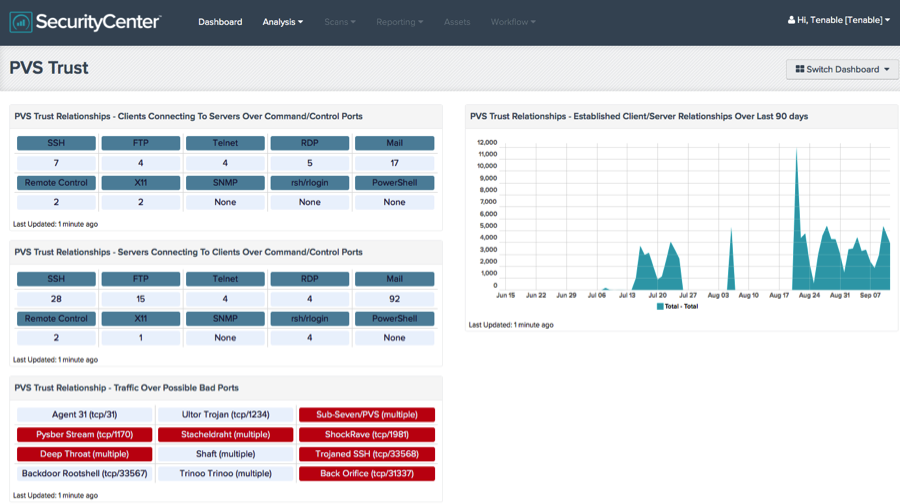Expand the Workflow dropdown menu
Viewport: 900px width, 504px height.
(x=513, y=22)
